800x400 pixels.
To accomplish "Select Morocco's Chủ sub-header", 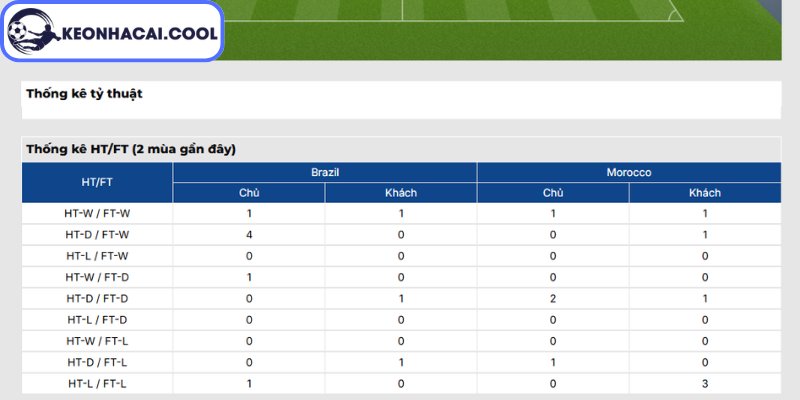I will [x=553, y=193].
